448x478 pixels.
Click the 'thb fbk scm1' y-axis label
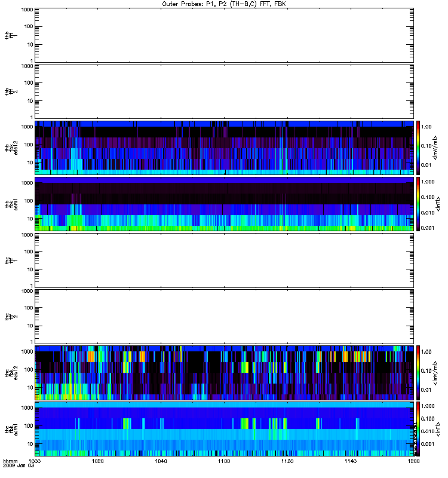point(11,204)
